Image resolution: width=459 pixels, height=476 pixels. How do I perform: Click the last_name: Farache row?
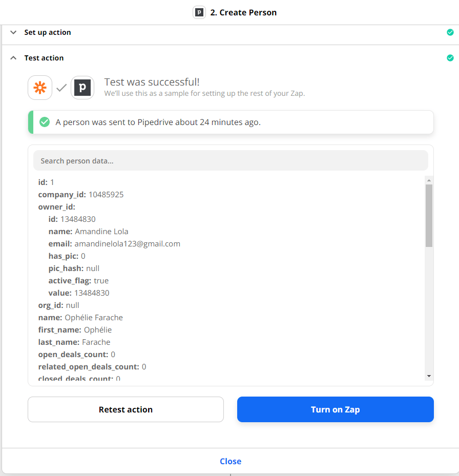[x=74, y=342]
